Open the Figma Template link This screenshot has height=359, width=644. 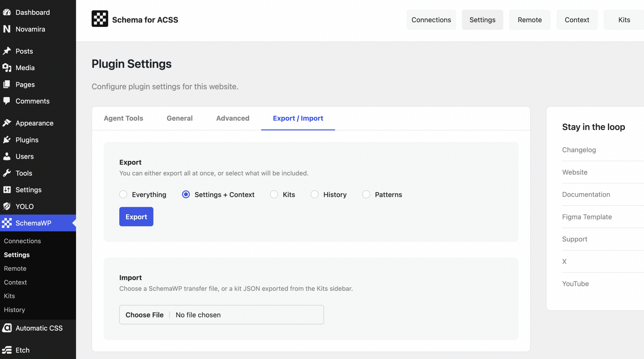(x=587, y=217)
